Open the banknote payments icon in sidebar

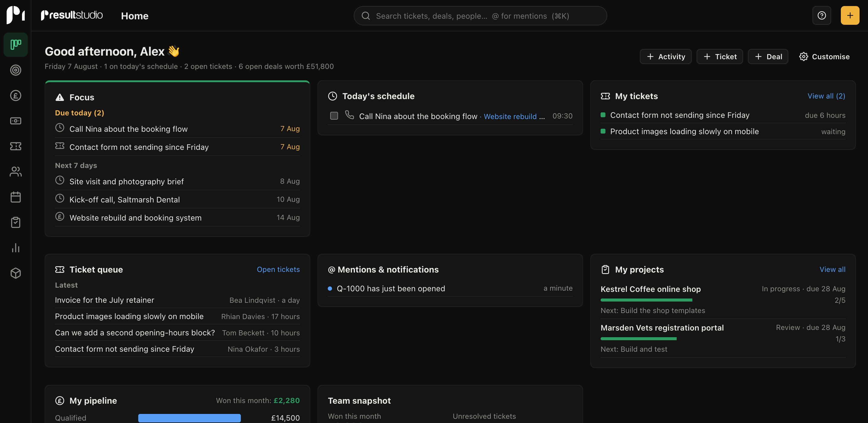pos(15,121)
